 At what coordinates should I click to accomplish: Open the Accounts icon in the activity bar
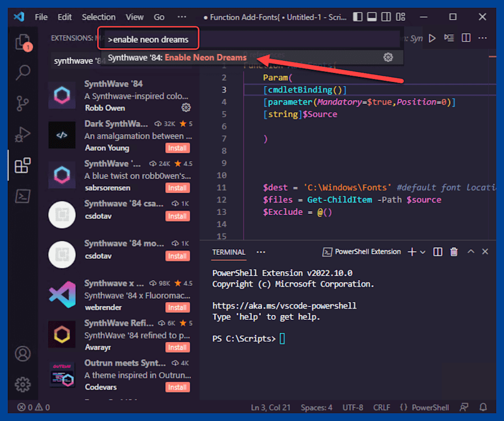(23, 354)
